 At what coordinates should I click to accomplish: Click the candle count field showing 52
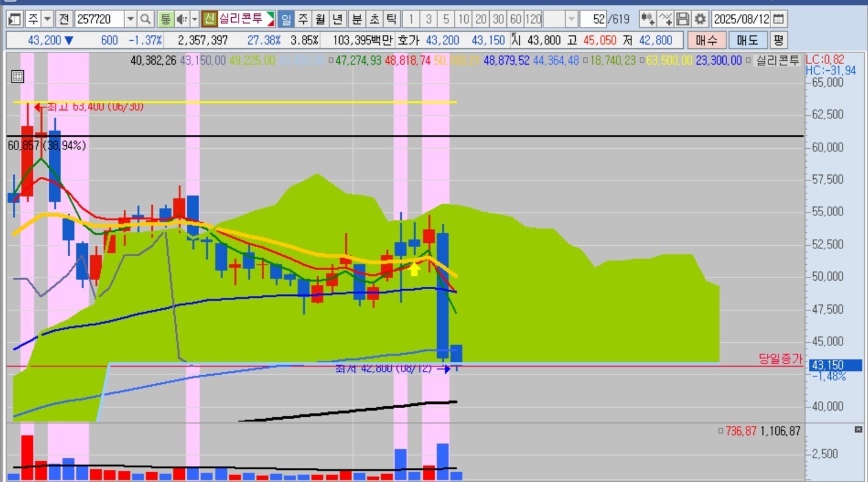click(593, 19)
